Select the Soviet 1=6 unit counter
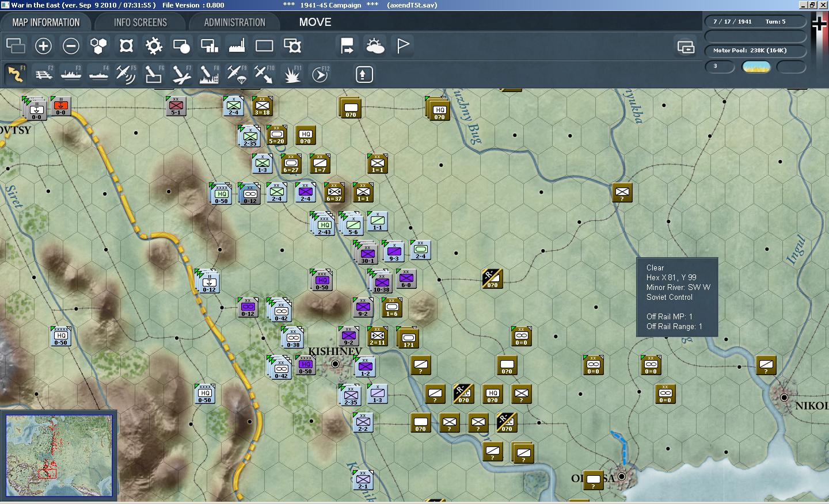Screen dimensions: 829x504 [392, 308]
